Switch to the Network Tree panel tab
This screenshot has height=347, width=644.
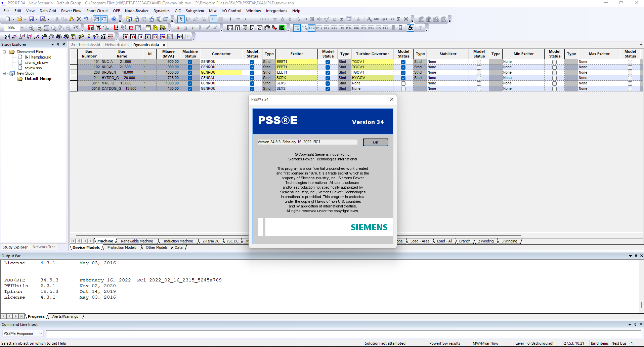click(44, 247)
